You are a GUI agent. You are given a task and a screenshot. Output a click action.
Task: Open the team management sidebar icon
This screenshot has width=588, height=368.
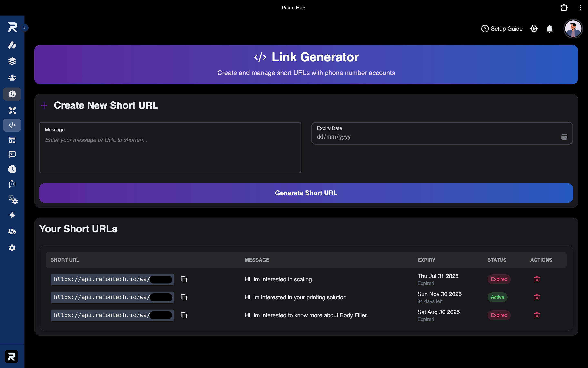pyautogui.click(x=12, y=231)
